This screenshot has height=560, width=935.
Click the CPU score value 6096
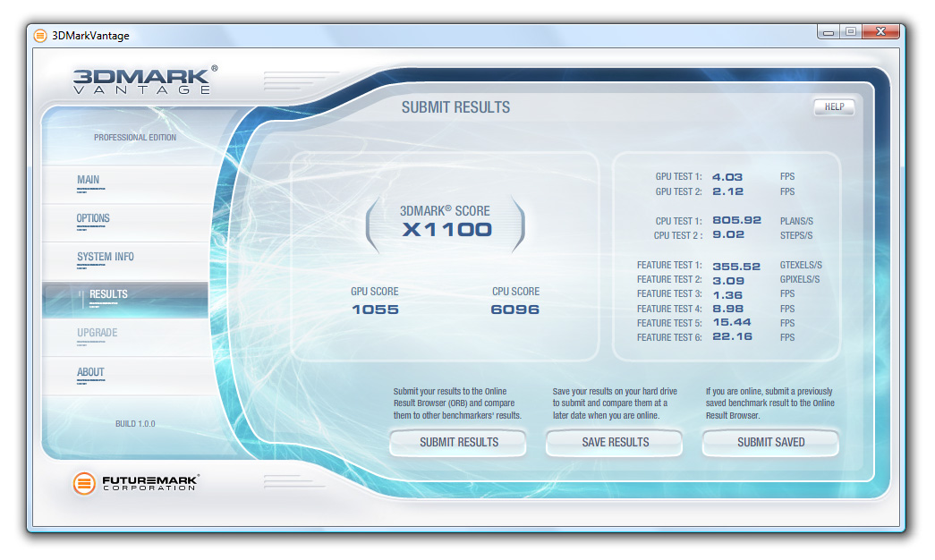(x=514, y=310)
